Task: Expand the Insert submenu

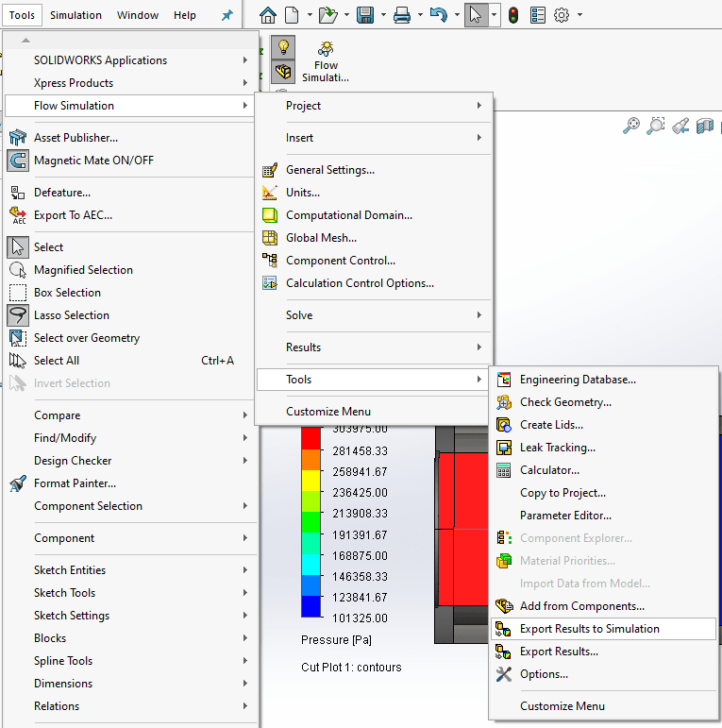Action: (x=374, y=138)
